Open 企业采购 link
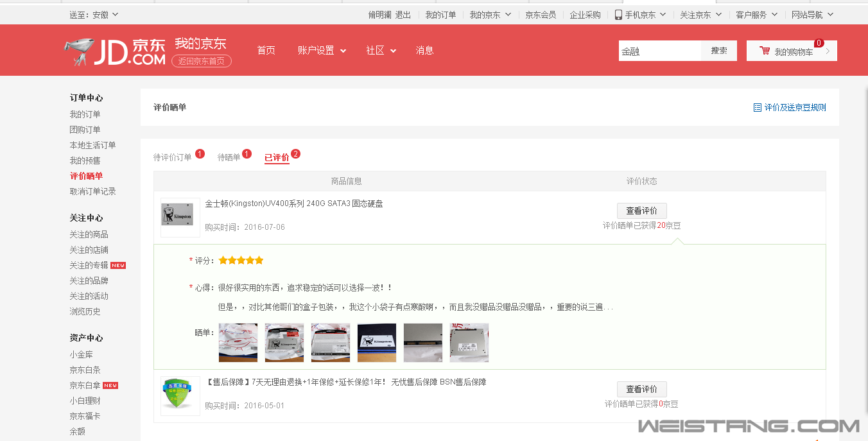Screen dimensions: 868x441 [586, 15]
